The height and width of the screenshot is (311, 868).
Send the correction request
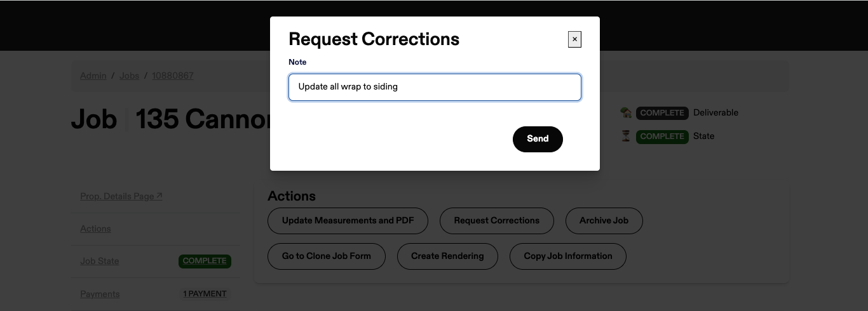pyautogui.click(x=538, y=139)
